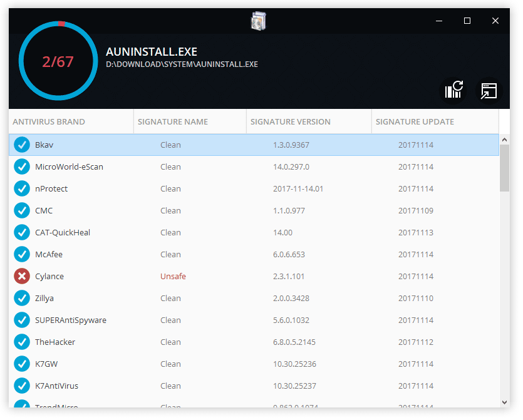Sort by SIGNATURE VERSION column header
The height and width of the screenshot is (420, 523).
point(309,121)
